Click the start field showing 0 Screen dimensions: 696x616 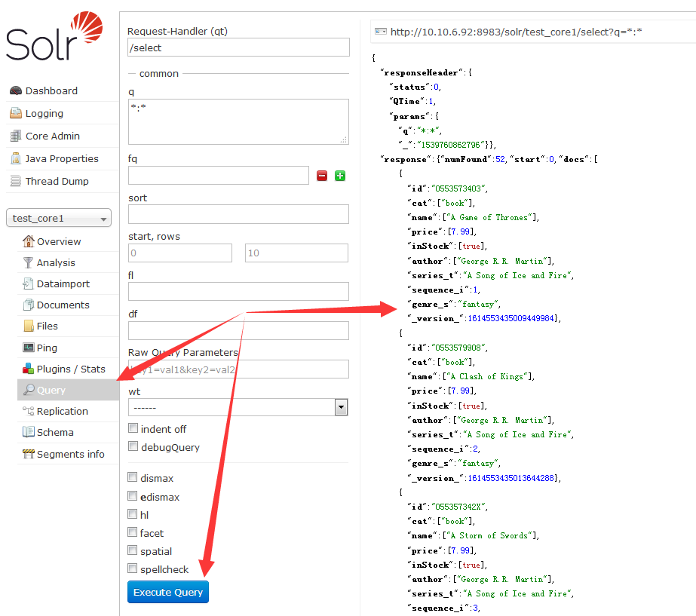(x=180, y=253)
